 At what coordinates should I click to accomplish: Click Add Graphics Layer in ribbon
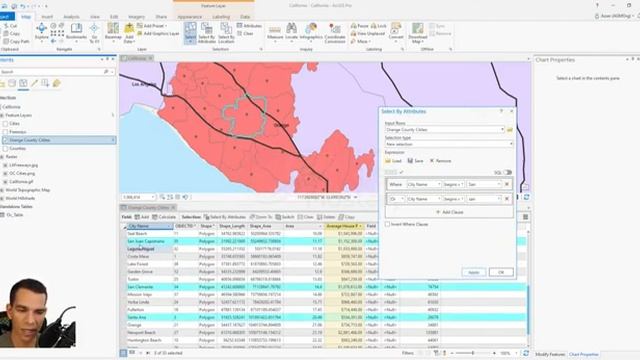tap(158, 33)
